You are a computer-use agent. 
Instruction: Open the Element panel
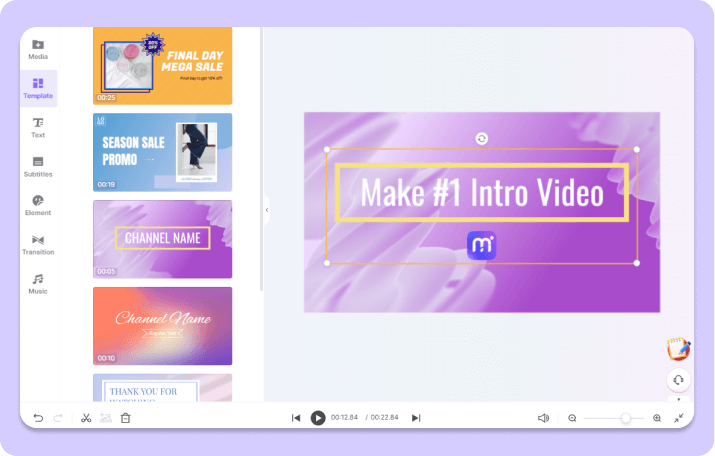coord(38,206)
